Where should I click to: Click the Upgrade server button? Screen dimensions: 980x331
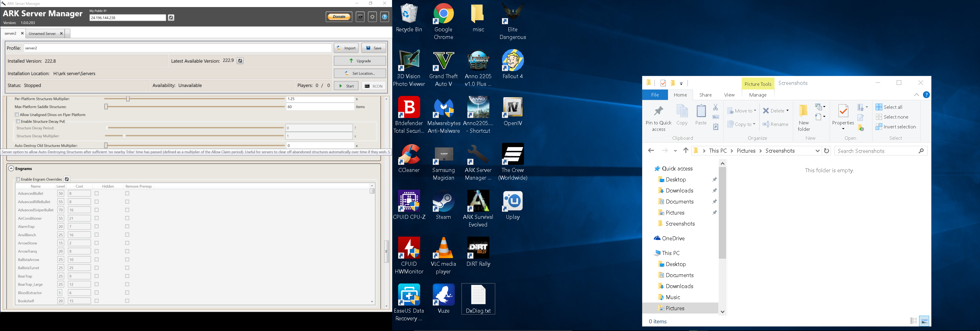[360, 61]
